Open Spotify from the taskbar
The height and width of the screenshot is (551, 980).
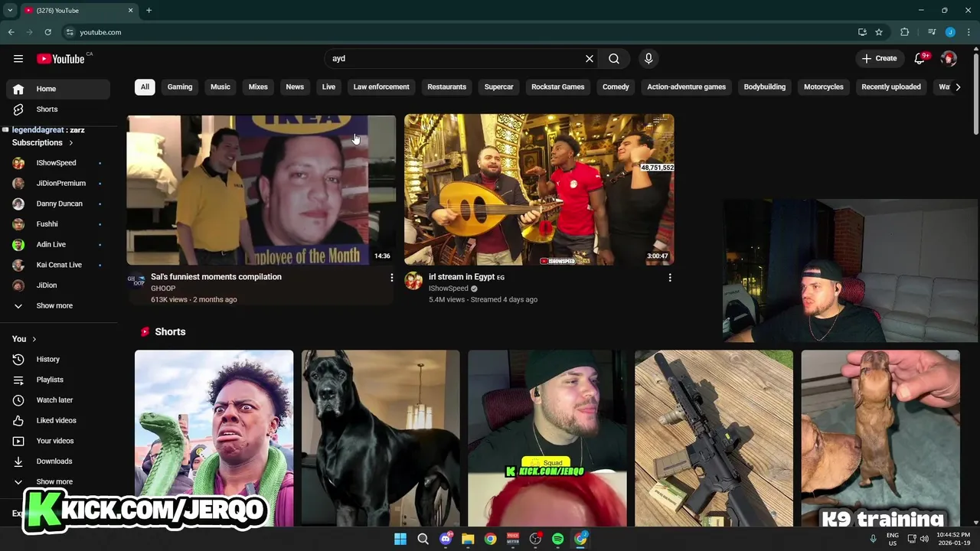coord(558,539)
